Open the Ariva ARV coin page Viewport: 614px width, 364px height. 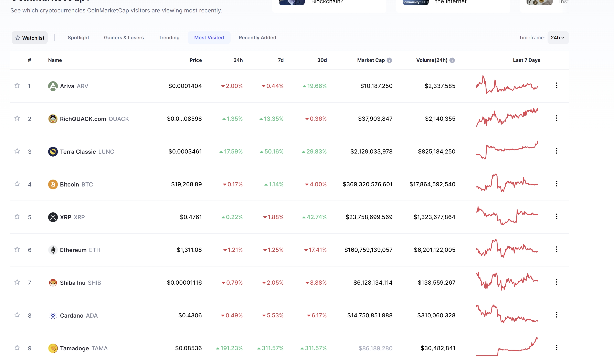pyautogui.click(x=74, y=86)
